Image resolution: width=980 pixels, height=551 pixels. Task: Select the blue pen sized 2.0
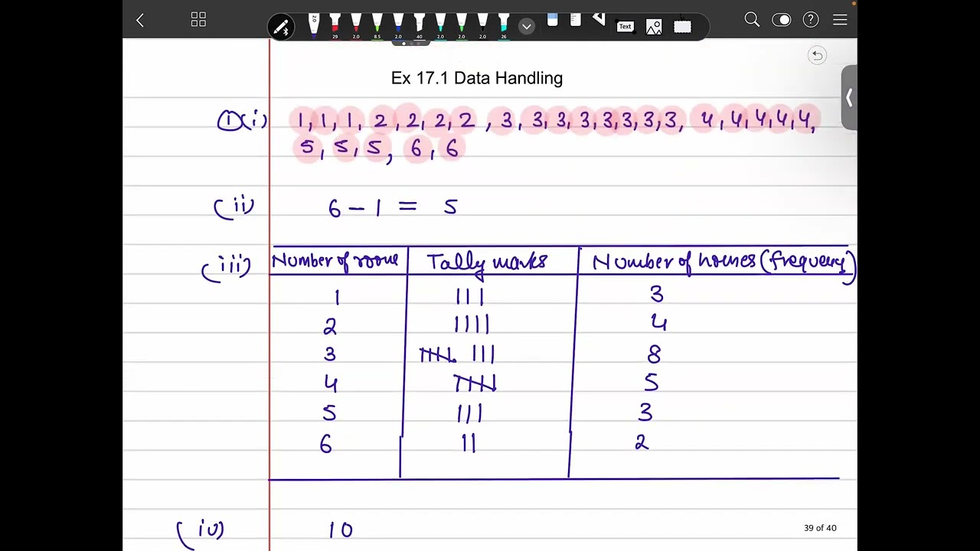coord(398,26)
